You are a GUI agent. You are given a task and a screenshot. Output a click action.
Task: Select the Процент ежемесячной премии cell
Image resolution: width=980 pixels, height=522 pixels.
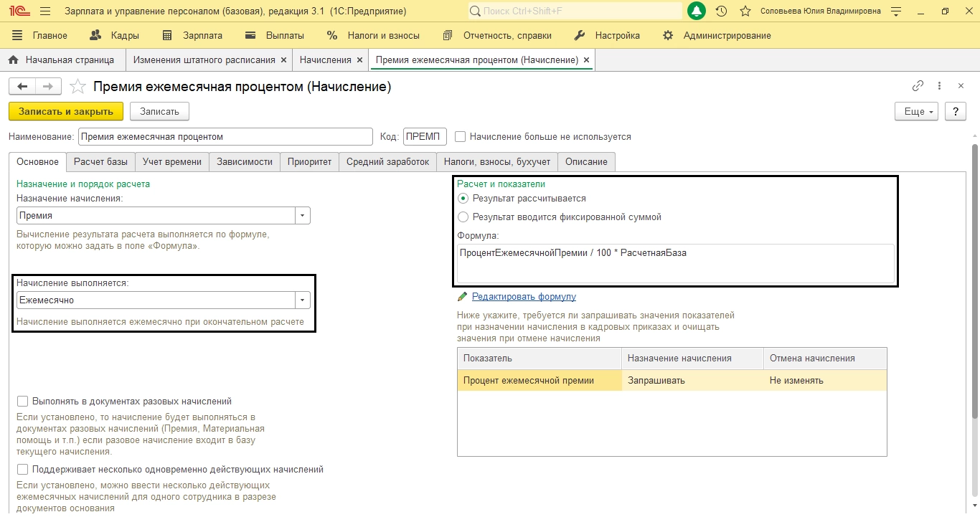[x=540, y=381]
